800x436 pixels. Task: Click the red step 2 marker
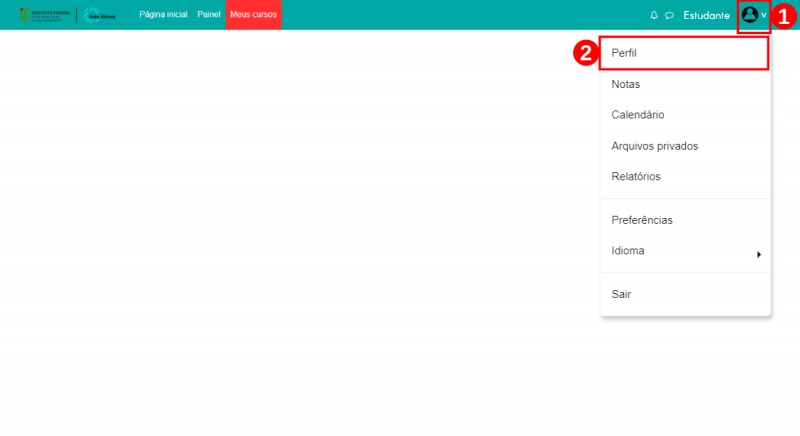(x=586, y=53)
